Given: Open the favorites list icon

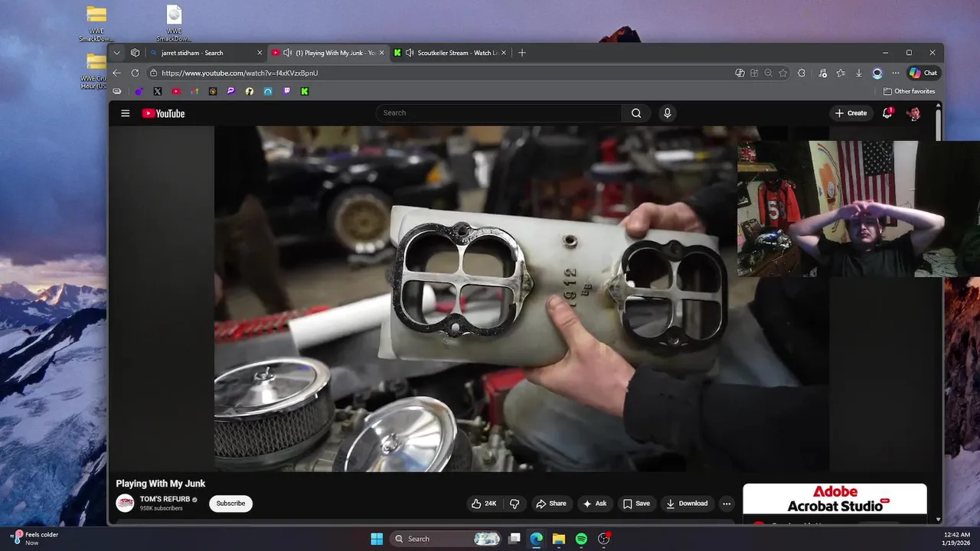Looking at the screenshot, I should click(841, 73).
